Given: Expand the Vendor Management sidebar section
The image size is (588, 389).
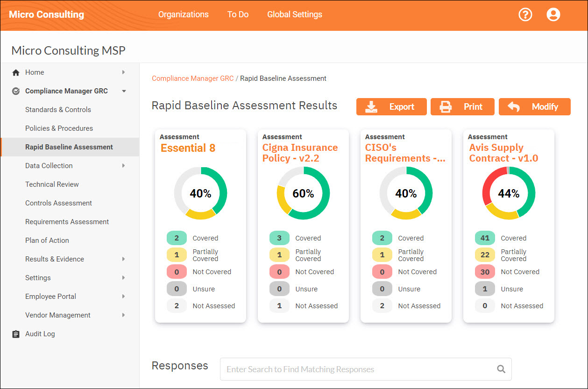Looking at the screenshot, I should (123, 315).
